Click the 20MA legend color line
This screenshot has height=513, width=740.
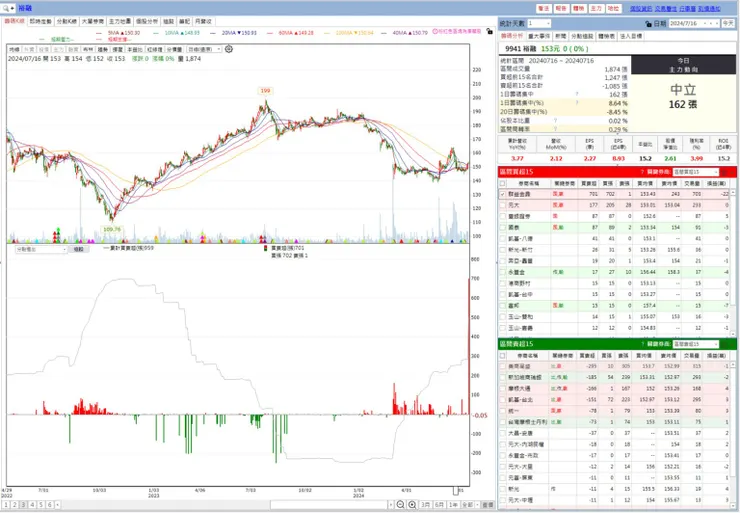[213, 33]
